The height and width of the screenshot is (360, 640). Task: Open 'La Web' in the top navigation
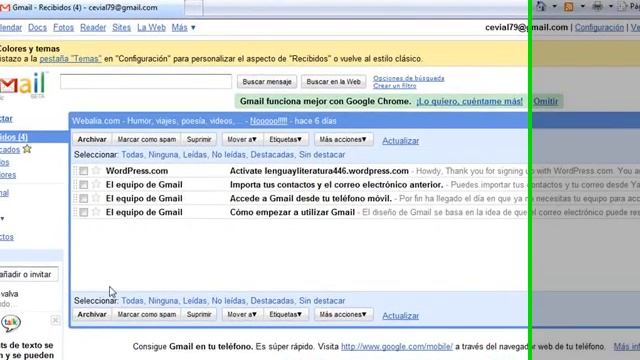pos(151,27)
